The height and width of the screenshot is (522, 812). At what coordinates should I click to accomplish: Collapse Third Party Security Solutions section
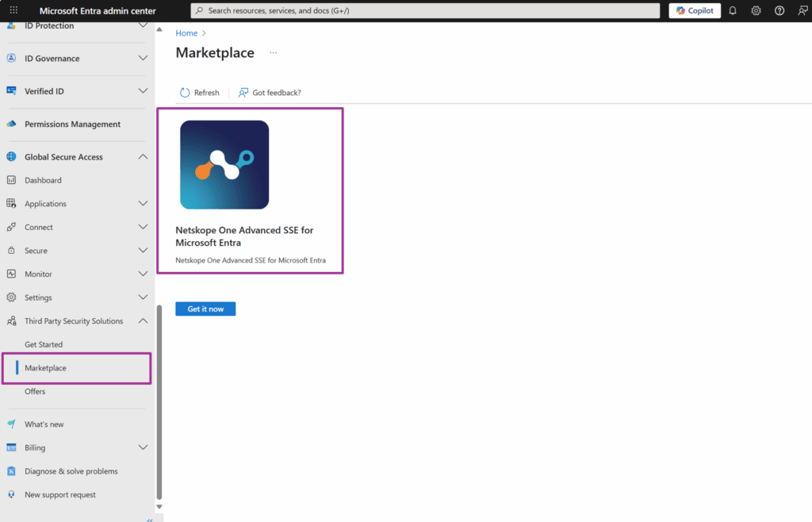143,321
